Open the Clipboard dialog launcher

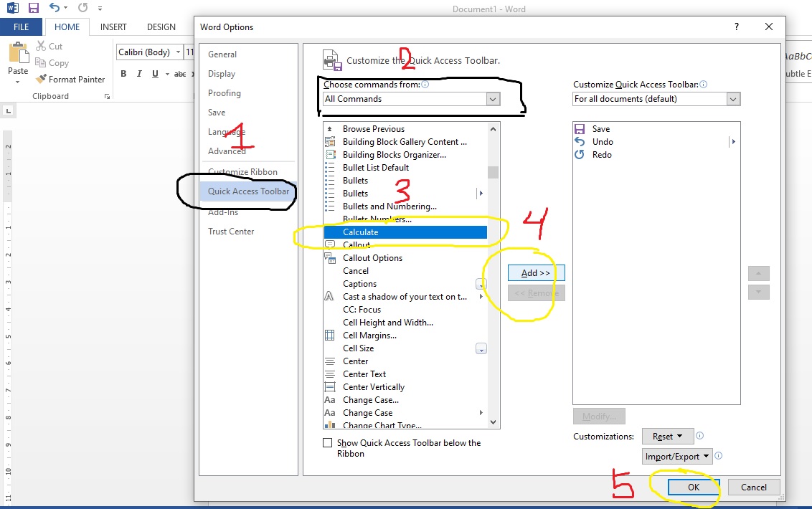point(107,96)
